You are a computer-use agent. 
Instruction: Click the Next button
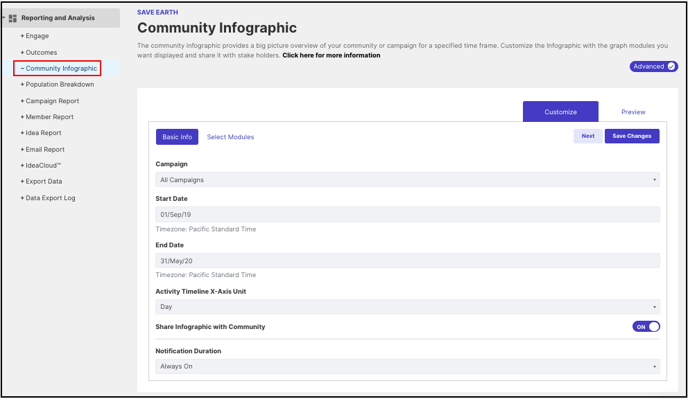[x=588, y=136]
